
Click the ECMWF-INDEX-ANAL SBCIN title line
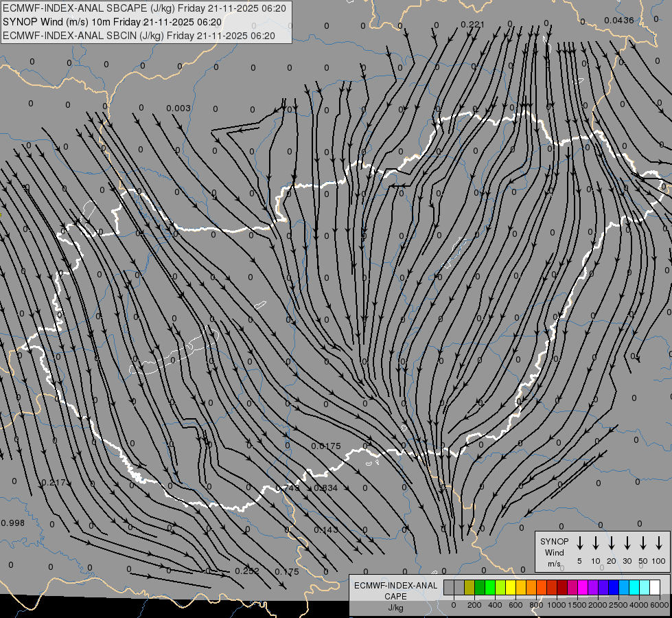[139, 36]
